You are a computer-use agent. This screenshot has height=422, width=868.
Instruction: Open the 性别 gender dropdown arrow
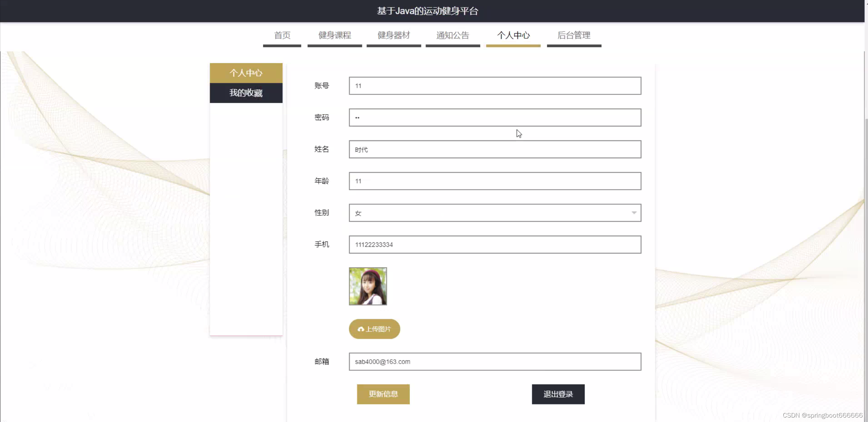coord(634,213)
